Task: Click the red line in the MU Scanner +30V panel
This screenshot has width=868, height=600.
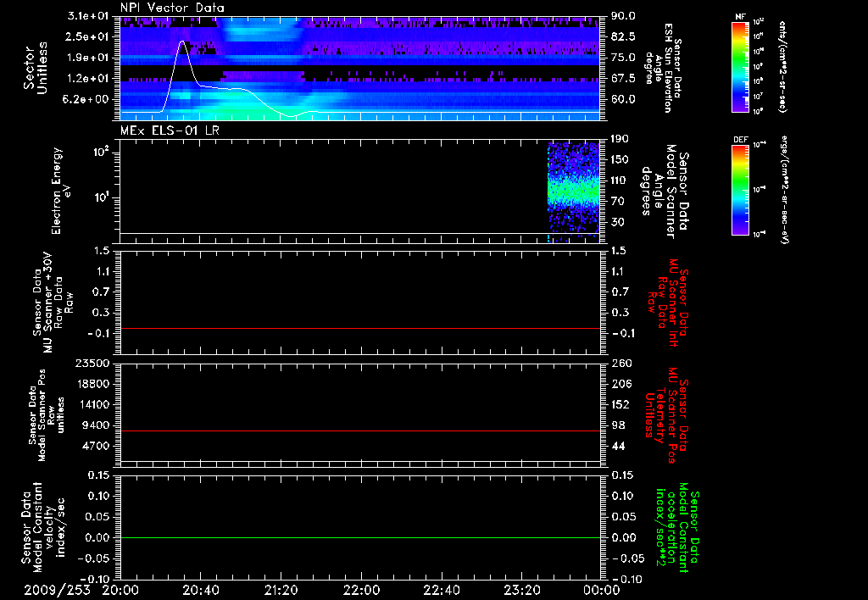Action: pyautogui.click(x=359, y=329)
